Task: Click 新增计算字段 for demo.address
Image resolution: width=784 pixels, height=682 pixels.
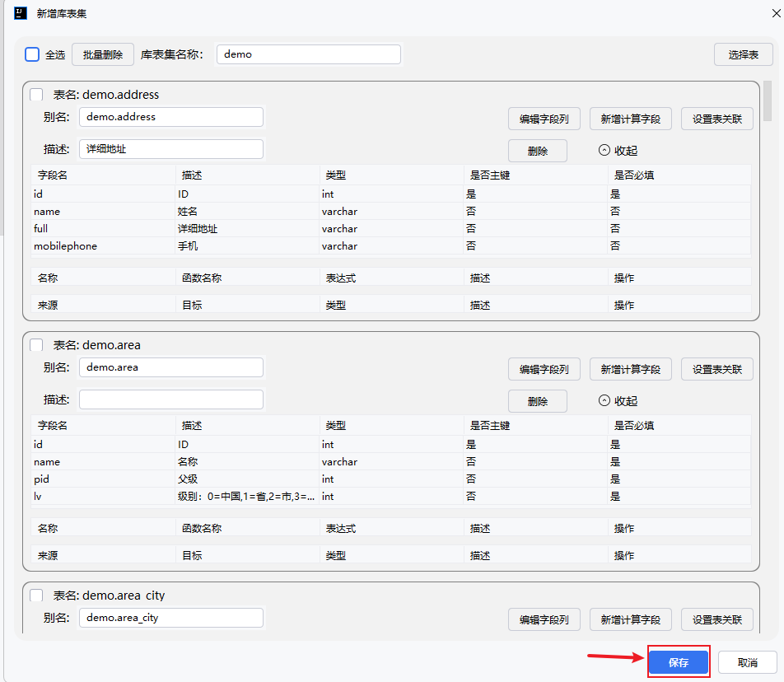Action: pos(631,119)
